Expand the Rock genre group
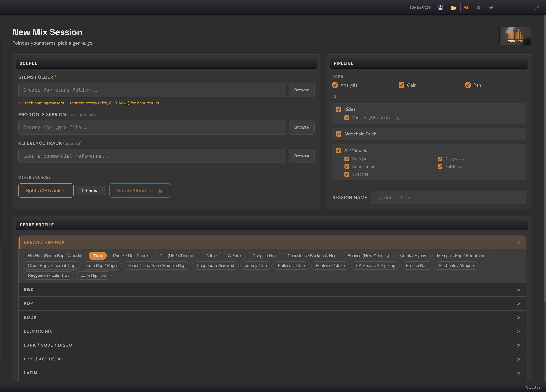 [x=272, y=317]
